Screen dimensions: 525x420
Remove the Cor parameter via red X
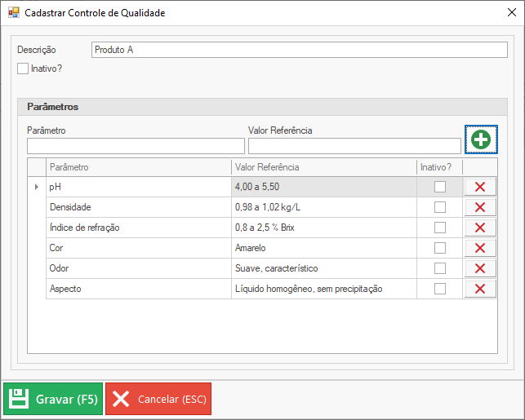click(479, 248)
